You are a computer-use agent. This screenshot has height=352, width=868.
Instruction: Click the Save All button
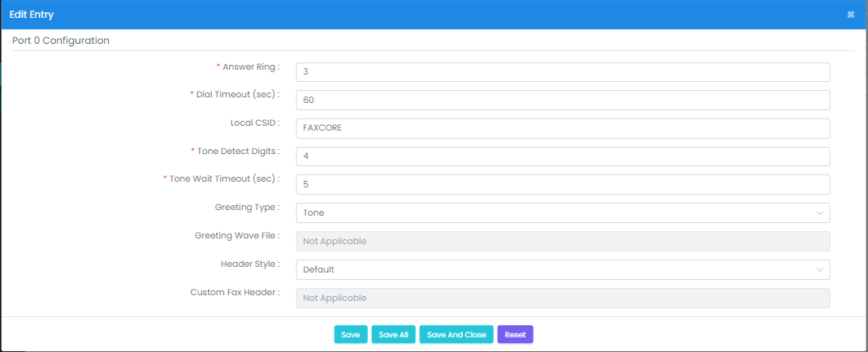pos(393,334)
